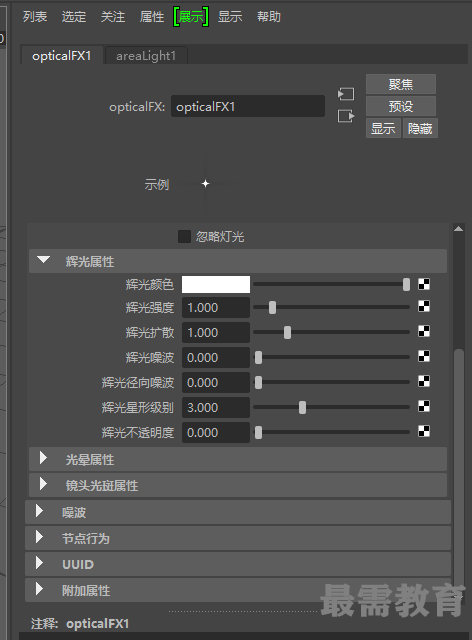Click the 辉光扩散 value field

216,333
